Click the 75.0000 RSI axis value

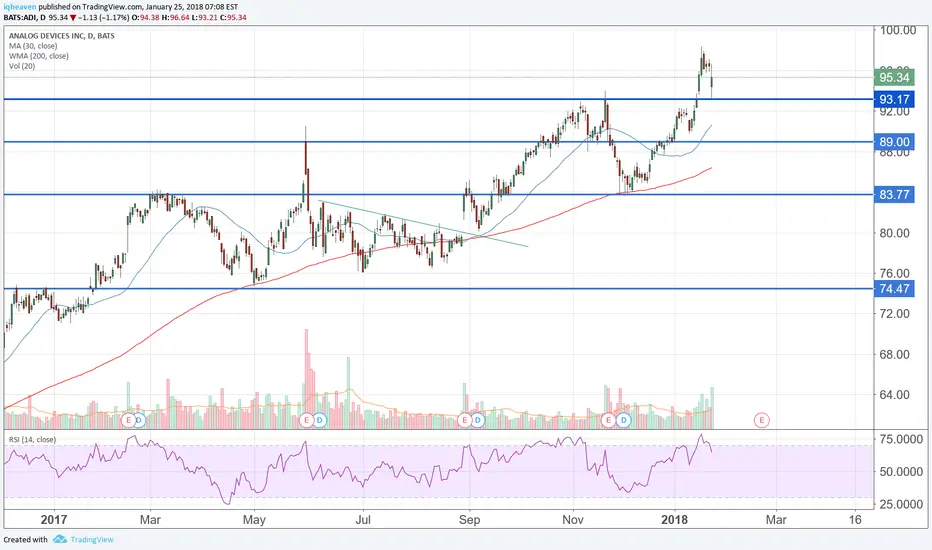(x=901, y=439)
